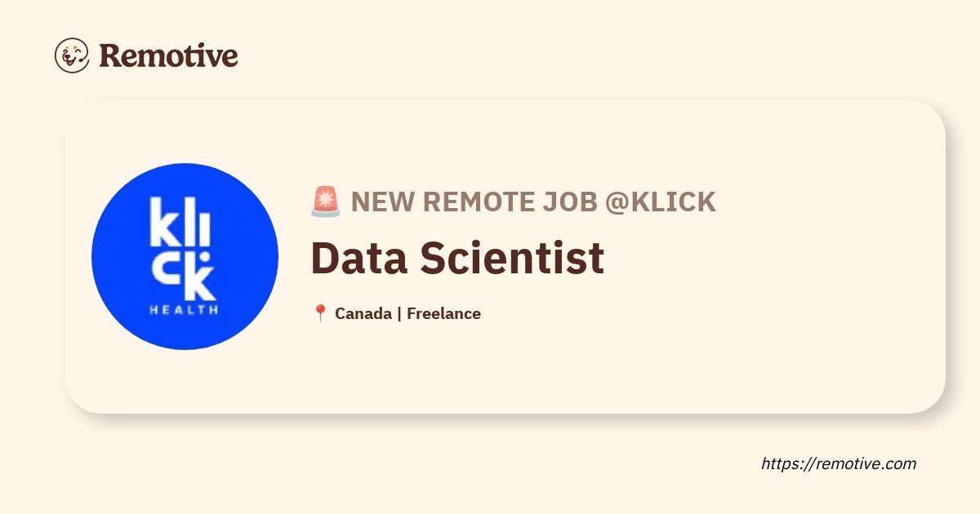Click the '@KLICK' company mention

point(660,202)
